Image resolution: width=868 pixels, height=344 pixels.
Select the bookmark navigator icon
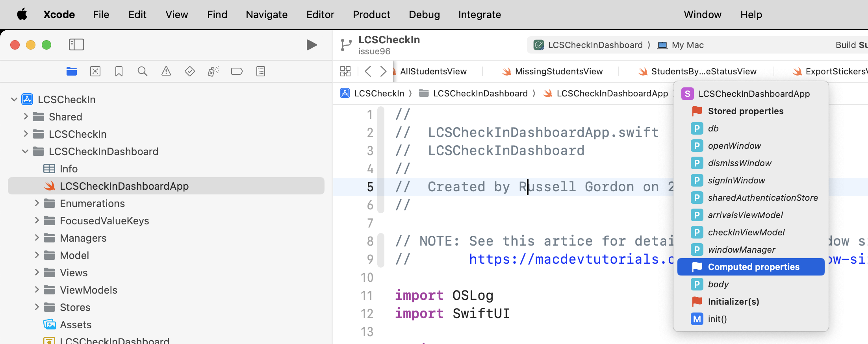[x=119, y=71]
